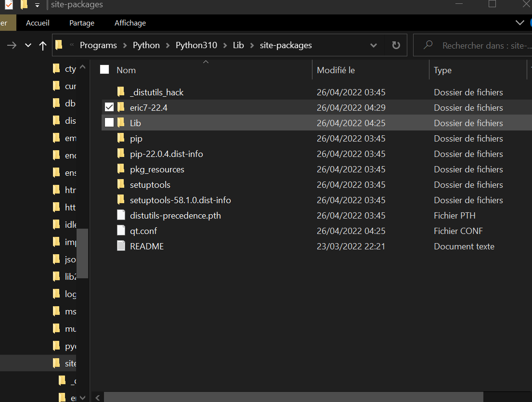Click the setuptools folder icon
532x402 pixels.
(121, 184)
